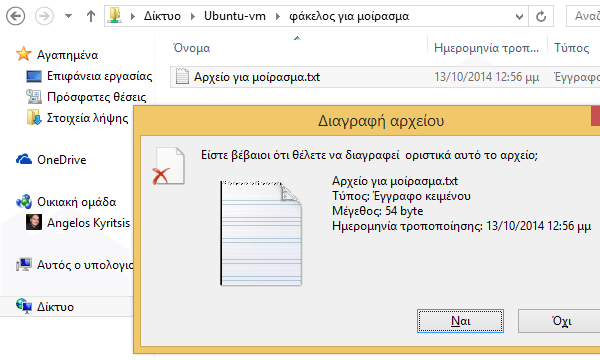The image size is (600, 360).
Task: Click the delete file icon with red X
Action: tap(169, 166)
